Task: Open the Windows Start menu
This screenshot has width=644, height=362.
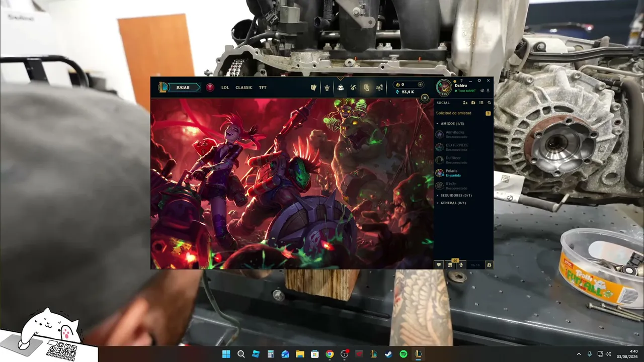Action: pos(226,354)
